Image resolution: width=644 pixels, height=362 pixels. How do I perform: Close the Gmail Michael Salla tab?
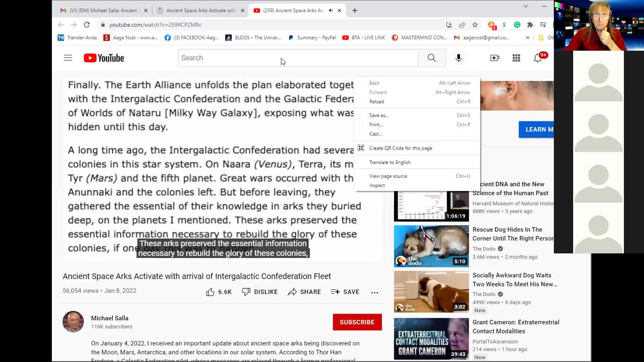pyautogui.click(x=146, y=10)
